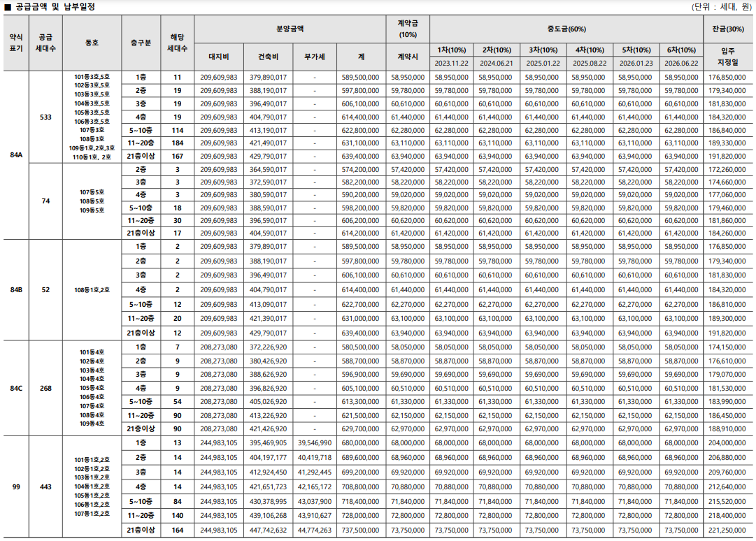The image size is (756, 541).
Task: Select total price 680,000,000
Action: 361,442
